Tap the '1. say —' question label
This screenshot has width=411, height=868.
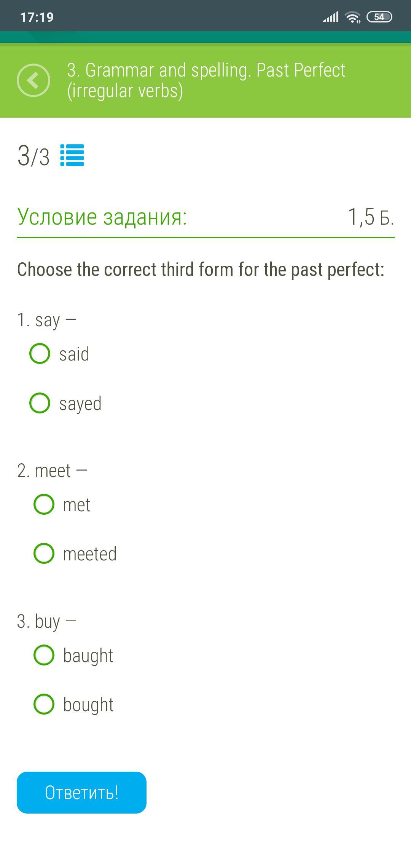click(x=47, y=320)
